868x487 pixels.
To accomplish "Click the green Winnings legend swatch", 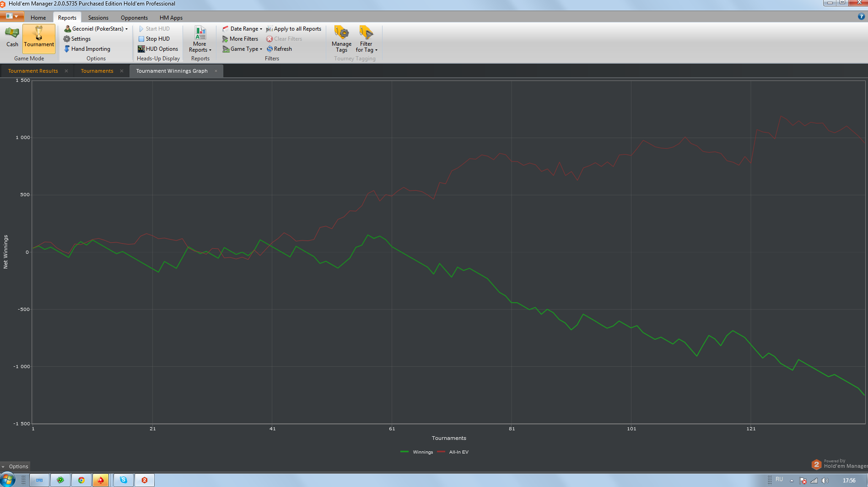I will (404, 452).
